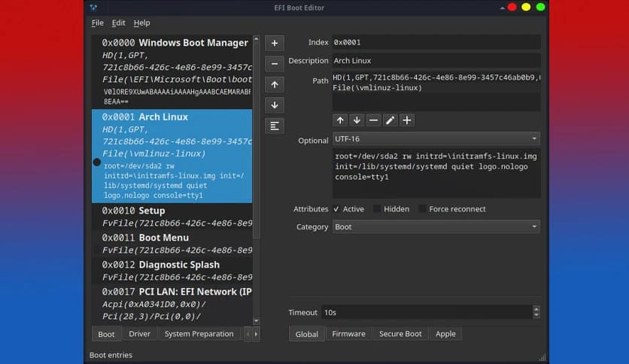Click the scroll down arrow of the entries list
The height and width of the screenshot is (364, 629).
[257, 321]
